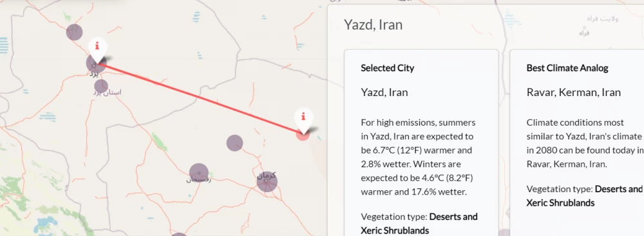Click the info pin marker at Ravar

point(303,121)
